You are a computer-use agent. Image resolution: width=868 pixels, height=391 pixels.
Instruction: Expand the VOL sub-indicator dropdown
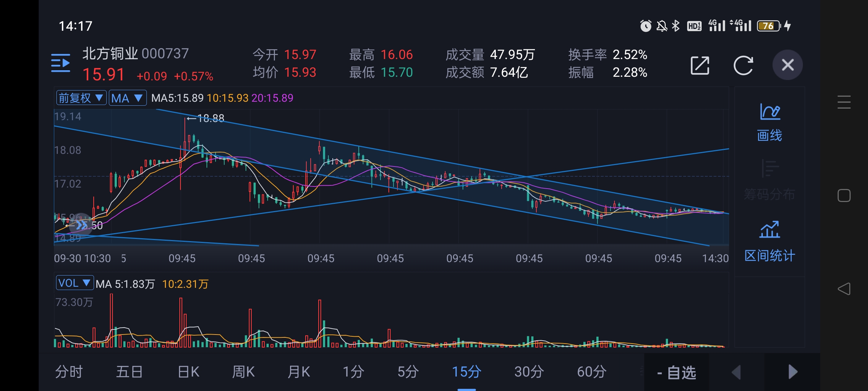point(75,283)
